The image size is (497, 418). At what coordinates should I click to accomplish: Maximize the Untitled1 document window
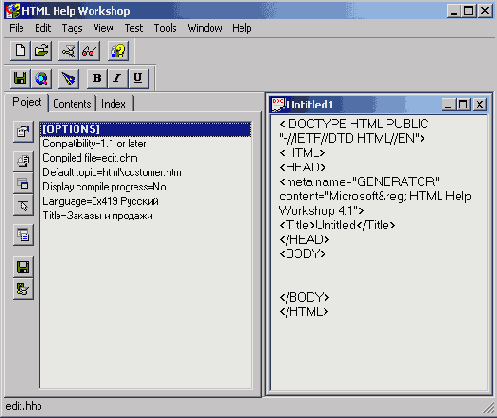(x=463, y=105)
